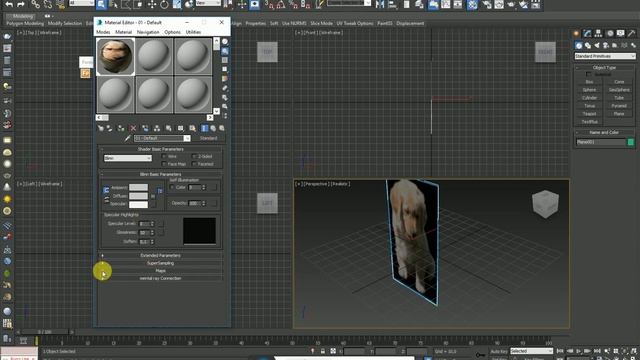Screen dimensions: 640x360
Task: Open the Hierarchy tab in command panel
Action: (x=598, y=33)
